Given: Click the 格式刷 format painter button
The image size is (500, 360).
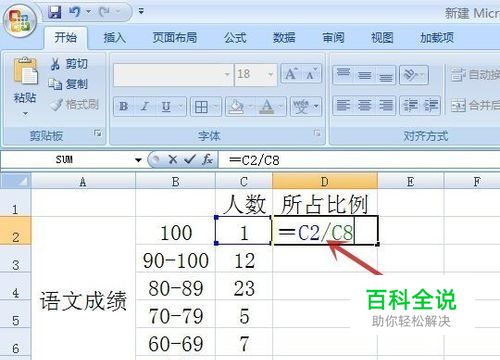Looking at the screenshot, I should tap(74, 105).
